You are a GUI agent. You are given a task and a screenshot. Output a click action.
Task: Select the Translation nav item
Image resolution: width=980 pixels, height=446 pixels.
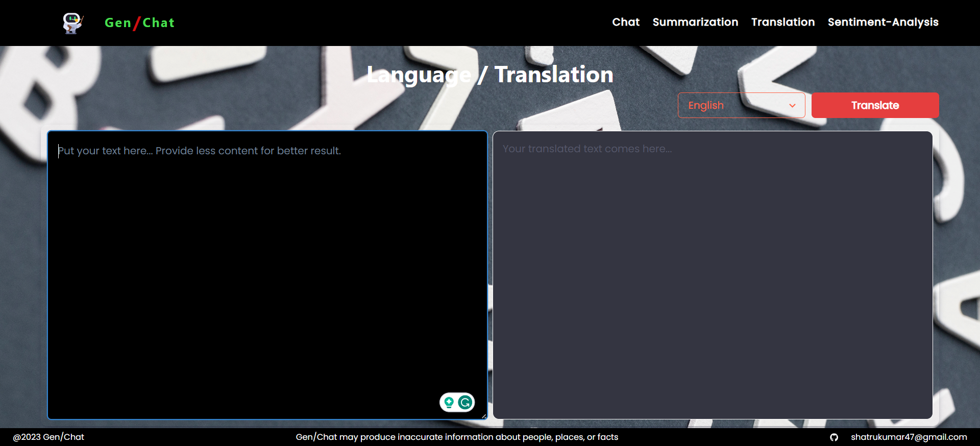point(782,22)
